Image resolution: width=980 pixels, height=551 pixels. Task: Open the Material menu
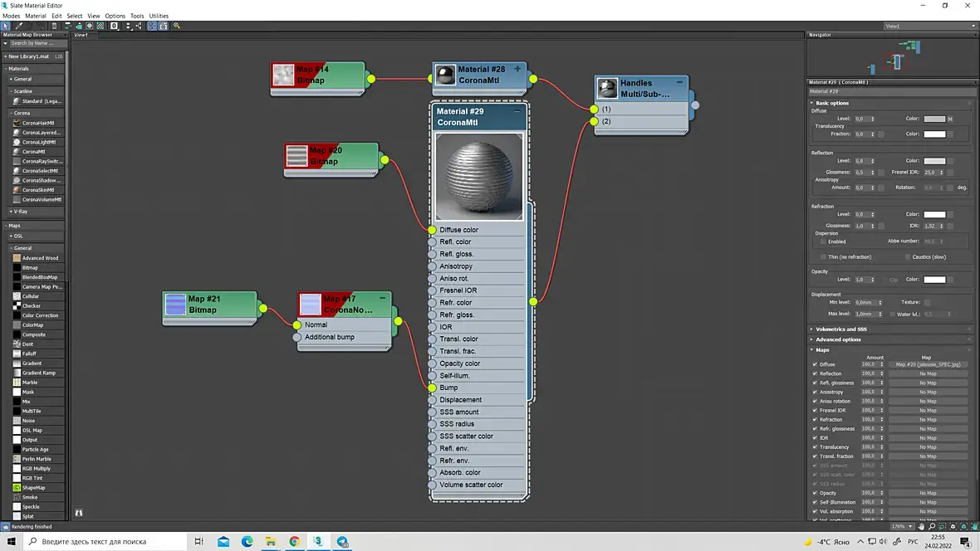[35, 16]
